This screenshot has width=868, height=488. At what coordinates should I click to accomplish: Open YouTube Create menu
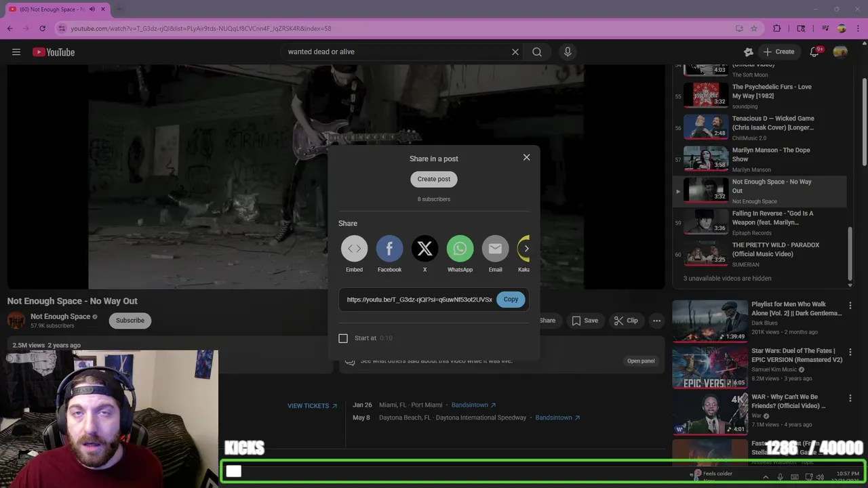pyautogui.click(x=778, y=52)
